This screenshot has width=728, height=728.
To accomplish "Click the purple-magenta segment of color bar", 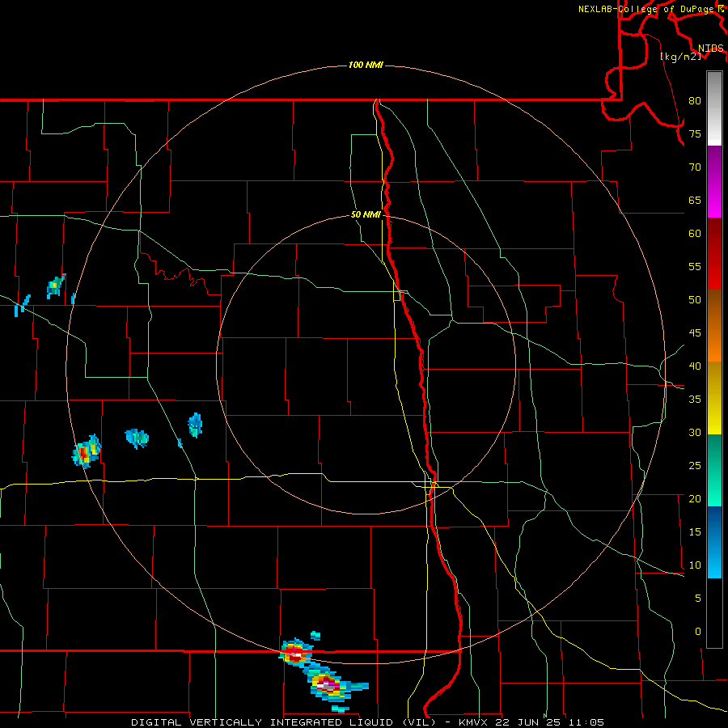I will 714,181.
